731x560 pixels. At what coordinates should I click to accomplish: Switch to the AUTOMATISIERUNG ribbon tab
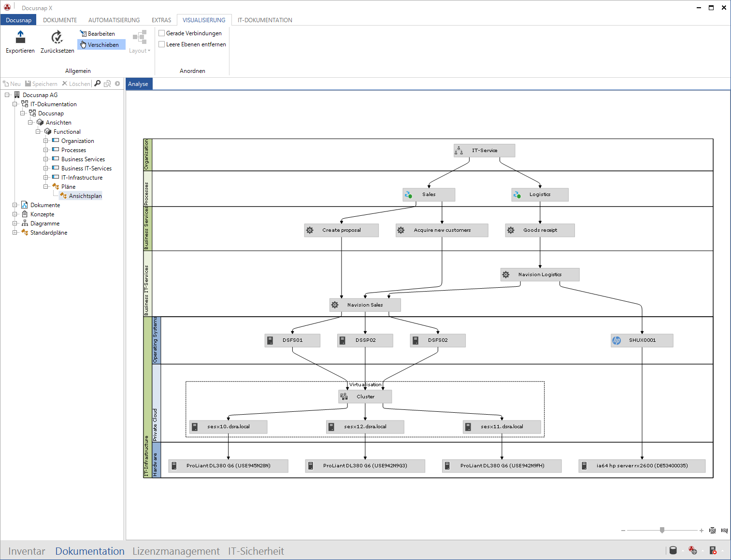coord(114,20)
